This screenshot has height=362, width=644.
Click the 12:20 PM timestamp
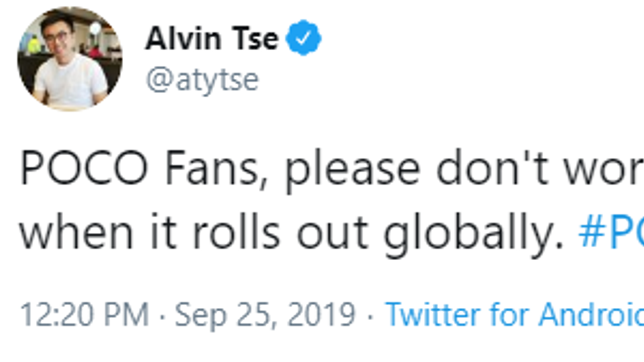click(85, 315)
